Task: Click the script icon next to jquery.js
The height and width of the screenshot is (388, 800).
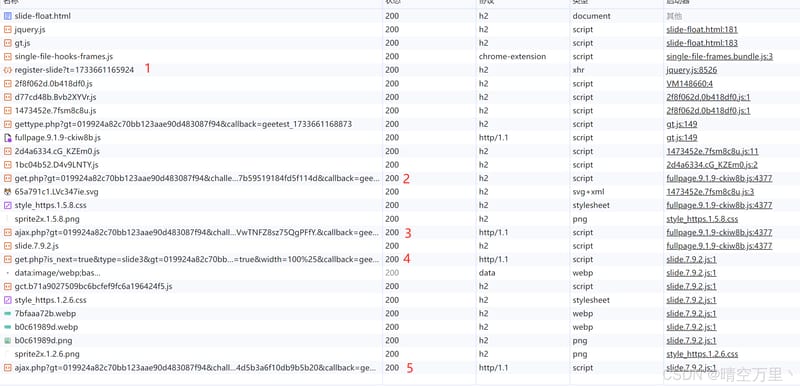Action: 7,30
